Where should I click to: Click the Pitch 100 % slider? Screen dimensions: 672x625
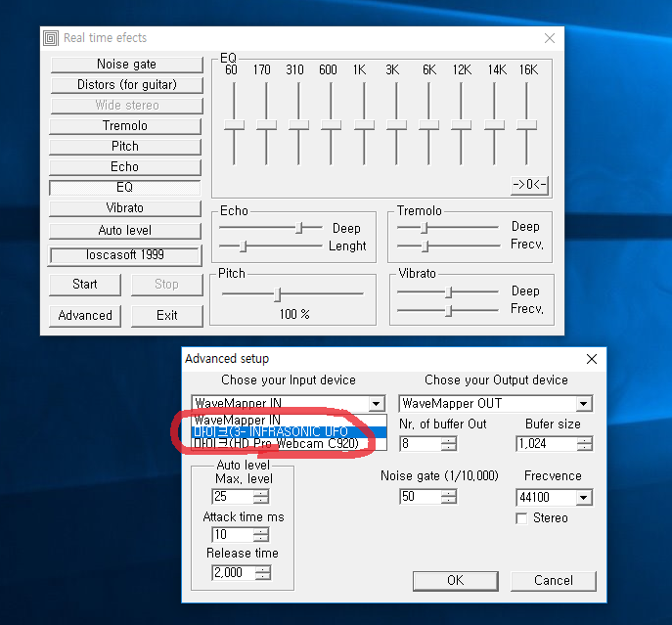[x=292, y=294]
